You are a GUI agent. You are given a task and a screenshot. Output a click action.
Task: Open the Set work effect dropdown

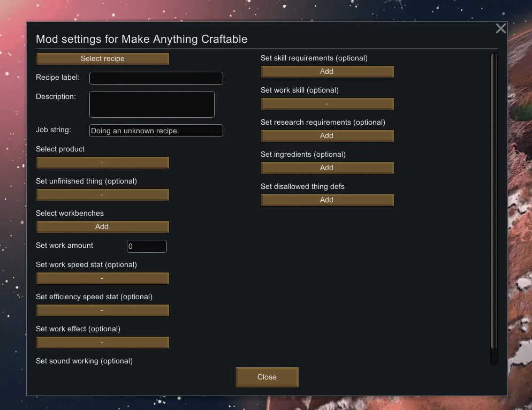click(102, 343)
